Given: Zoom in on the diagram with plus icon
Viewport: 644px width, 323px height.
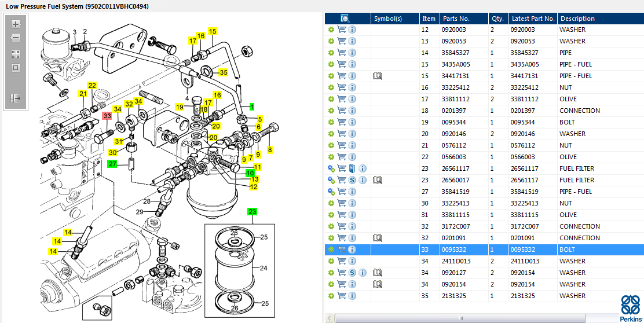Looking at the screenshot, I should point(16,24).
